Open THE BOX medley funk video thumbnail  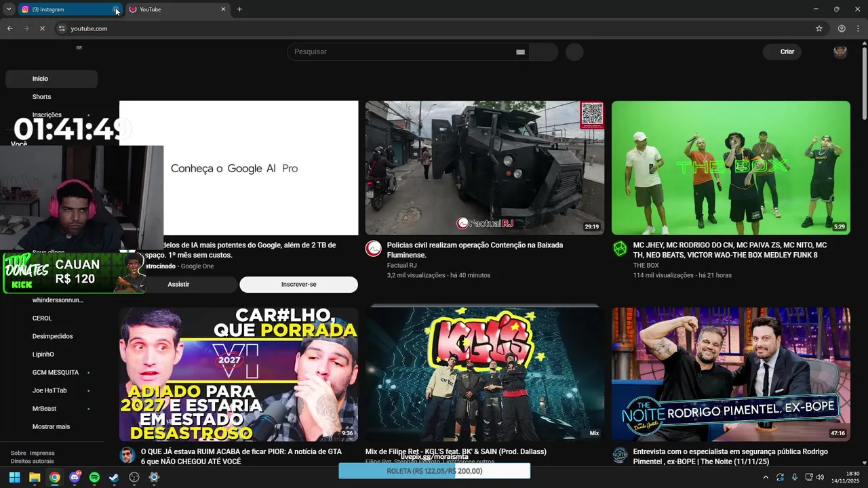click(731, 168)
